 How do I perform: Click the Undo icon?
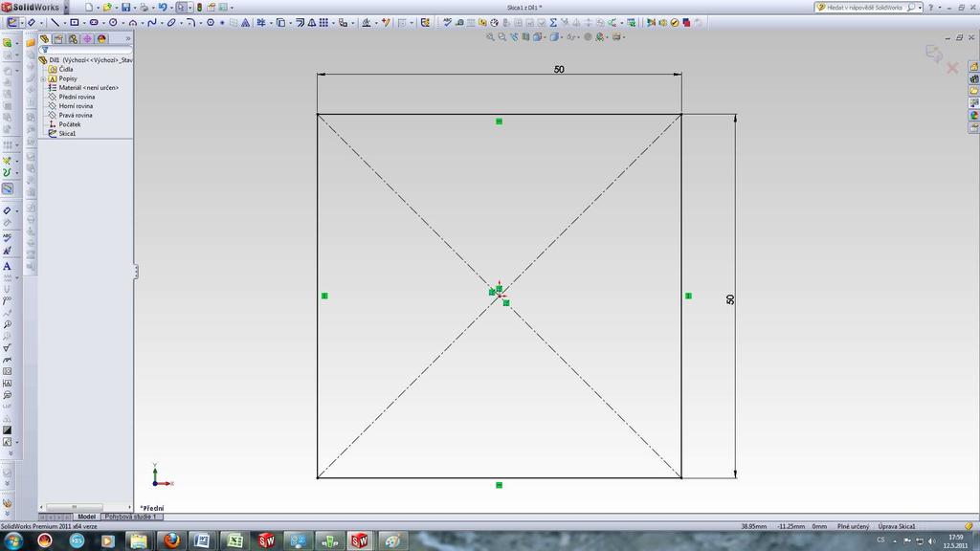click(163, 8)
